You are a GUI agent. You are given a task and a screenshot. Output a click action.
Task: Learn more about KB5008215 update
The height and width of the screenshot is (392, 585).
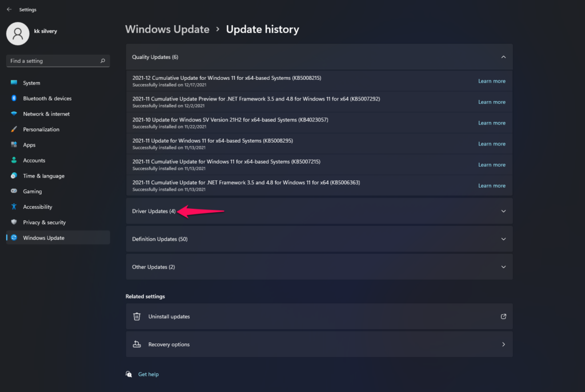tap(492, 81)
